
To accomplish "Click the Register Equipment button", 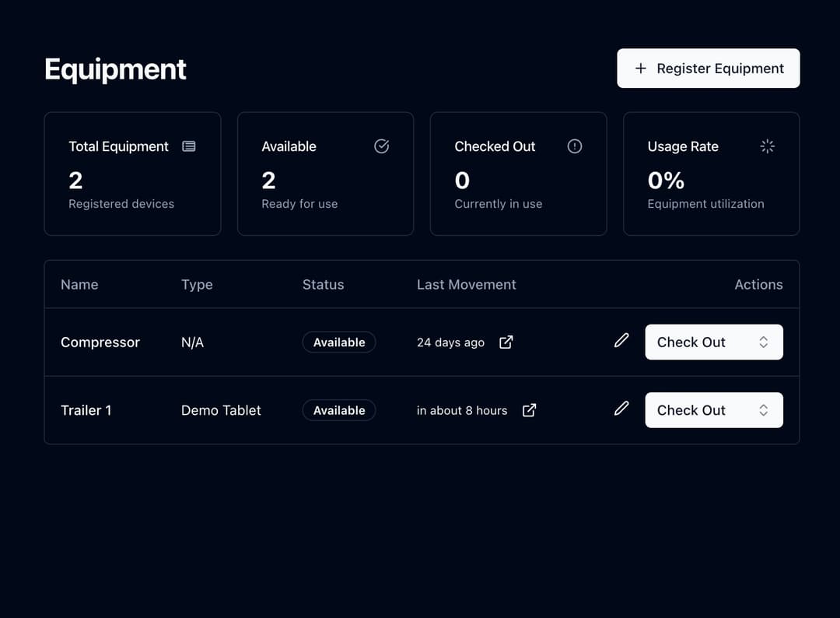I will coord(708,68).
